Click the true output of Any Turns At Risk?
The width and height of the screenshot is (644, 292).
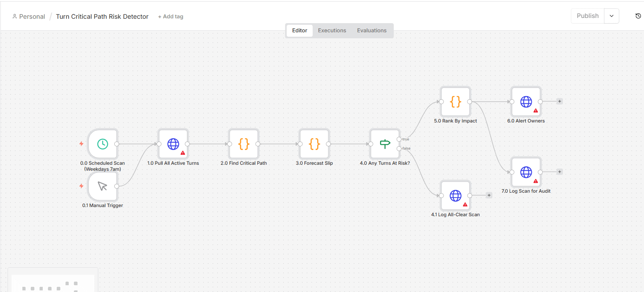399,139
